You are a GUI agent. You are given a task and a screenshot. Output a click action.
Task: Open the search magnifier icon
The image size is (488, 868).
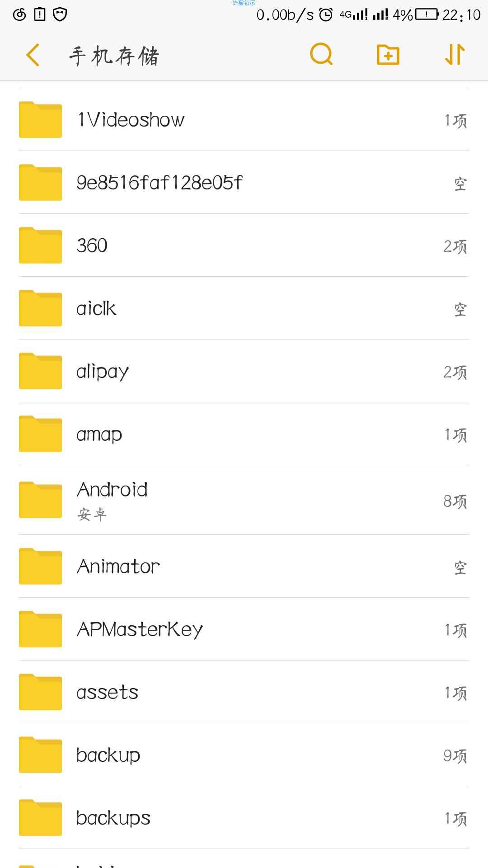pos(321,55)
